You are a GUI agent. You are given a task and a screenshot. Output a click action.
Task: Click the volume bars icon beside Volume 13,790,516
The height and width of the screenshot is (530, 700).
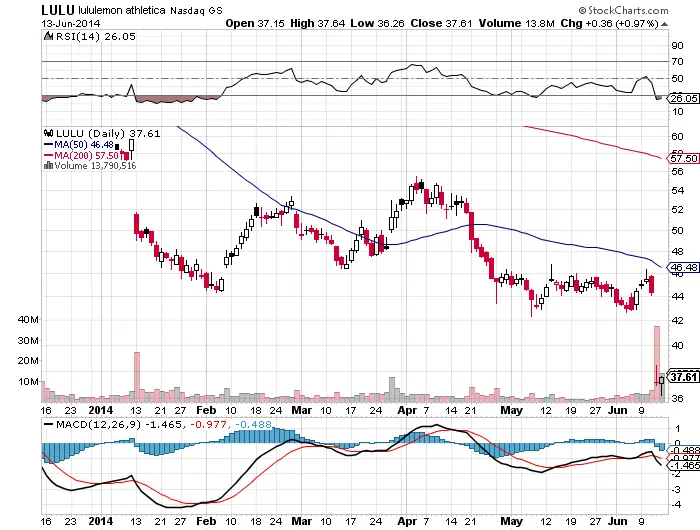tap(48, 166)
